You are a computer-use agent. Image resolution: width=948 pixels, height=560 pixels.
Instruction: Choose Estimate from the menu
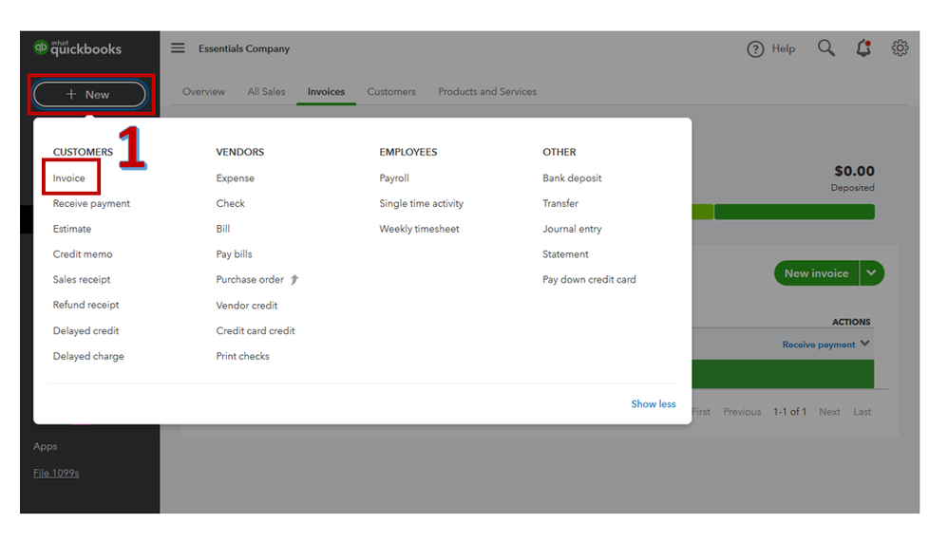point(72,229)
